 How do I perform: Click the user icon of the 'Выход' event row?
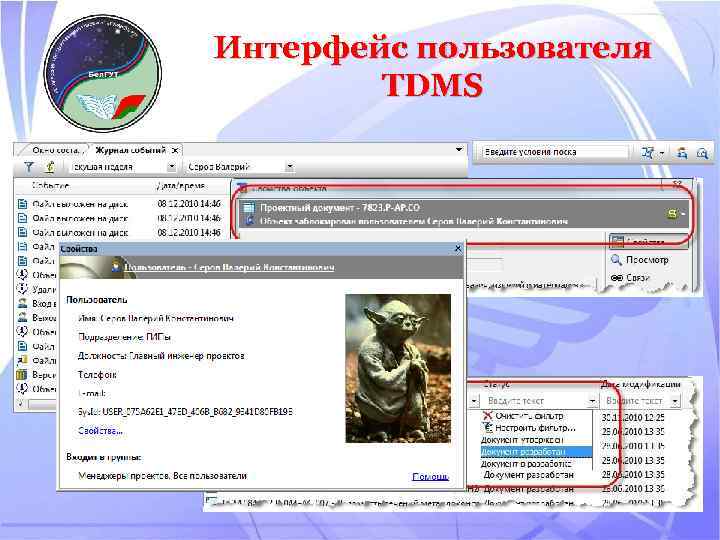[22, 318]
